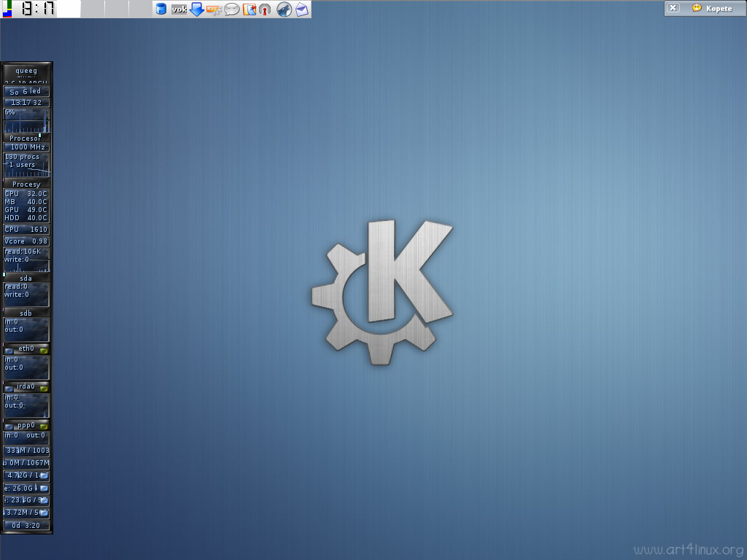The image size is (747, 560).
Task: Click the 'CPU 32.0C' temperature reading
Action: click(x=26, y=194)
